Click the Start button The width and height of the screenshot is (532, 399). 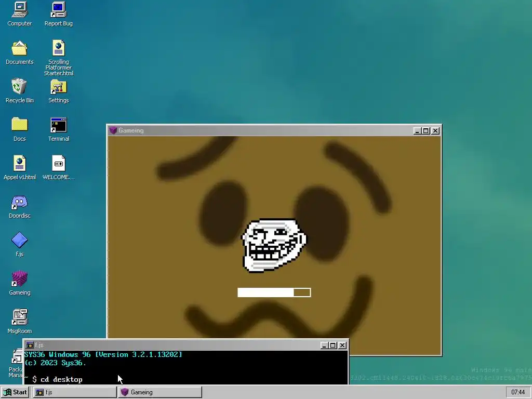pos(15,392)
